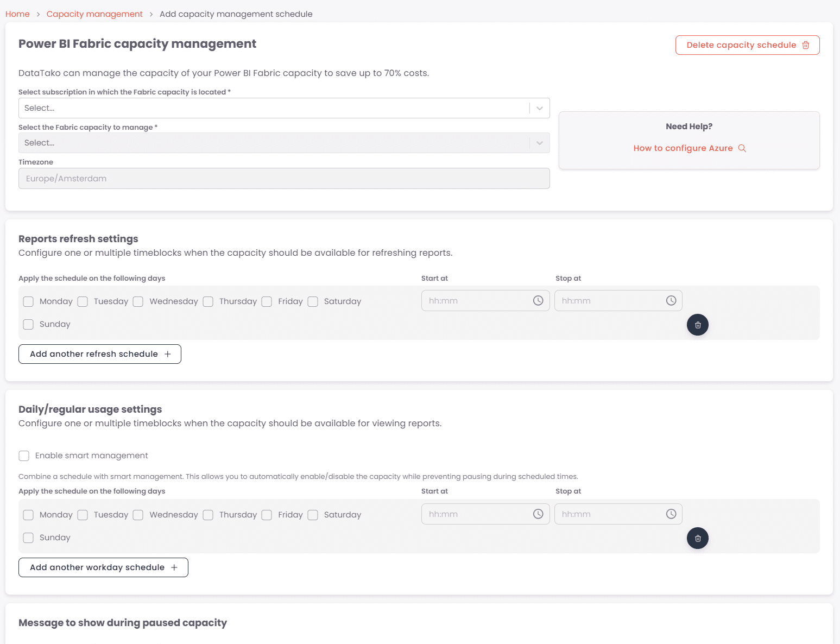Go to Home breadcrumb
Image resolution: width=840 pixels, height=644 pixels.
click(x=17, y=14)
